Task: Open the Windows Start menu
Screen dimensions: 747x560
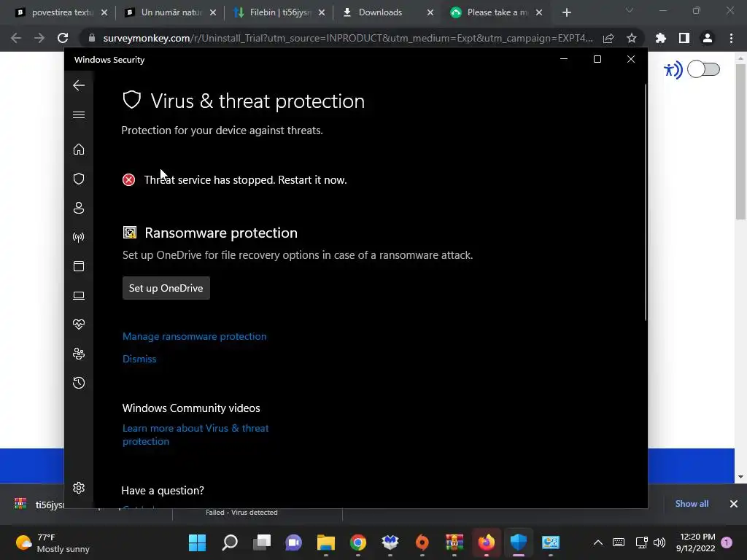Action: pos(197,542)
